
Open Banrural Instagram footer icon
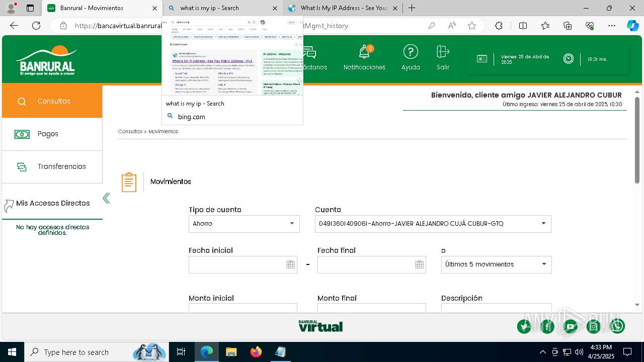(x=594, y=327)
